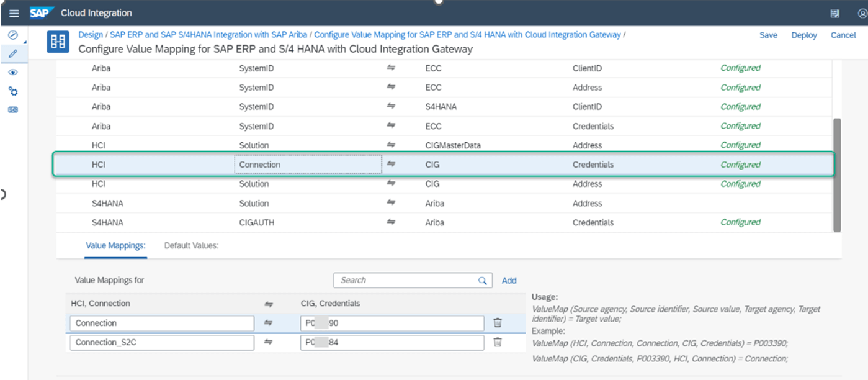Select the S4HANA Solution Ariba Address row
The width and height of the screenshot is (868, 380).
[x=444, y=203]
